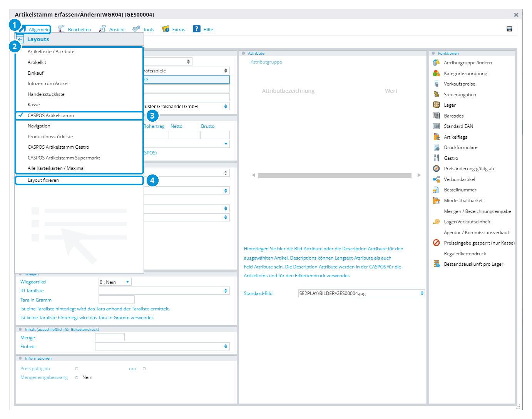The image size is (532, 419).
Task: Click the Attributgruppe link
Action: (266, 62)
